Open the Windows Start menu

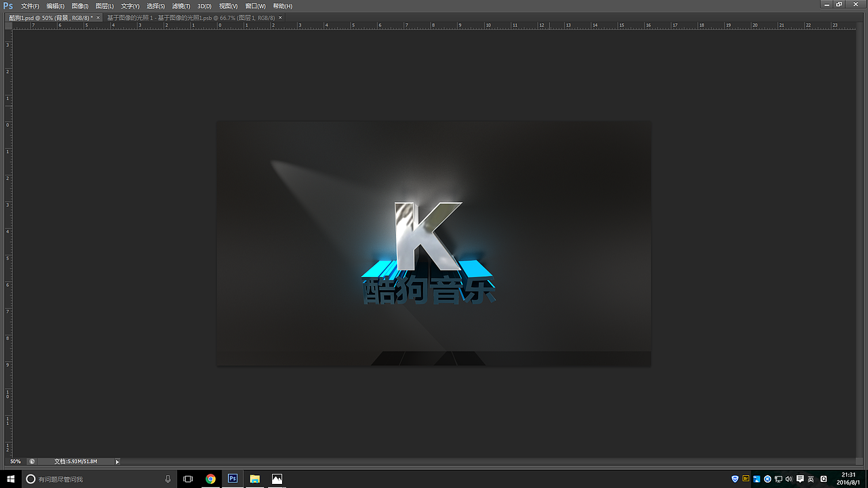11,479
